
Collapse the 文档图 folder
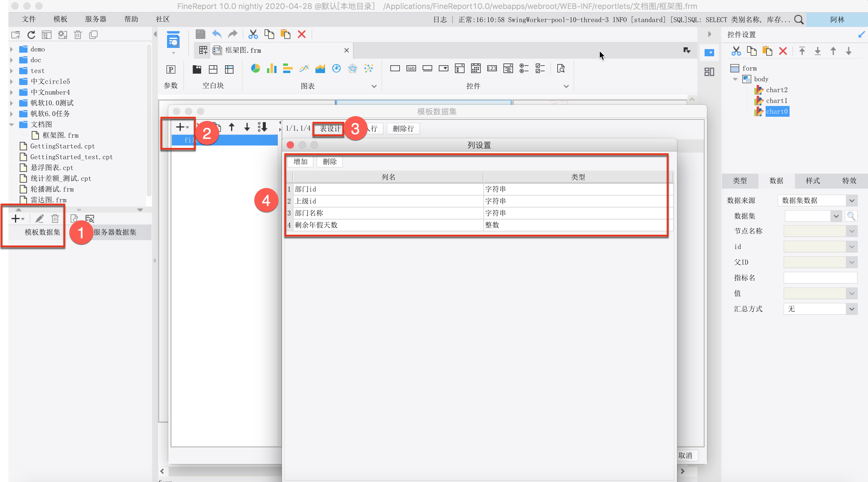tap(11, 124)
